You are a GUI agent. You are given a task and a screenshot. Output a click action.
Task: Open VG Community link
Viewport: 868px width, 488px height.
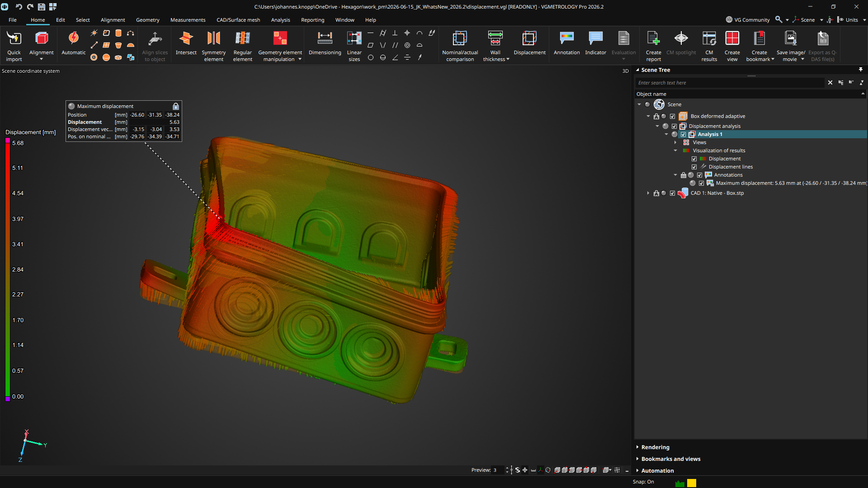(x=748, y=20)
